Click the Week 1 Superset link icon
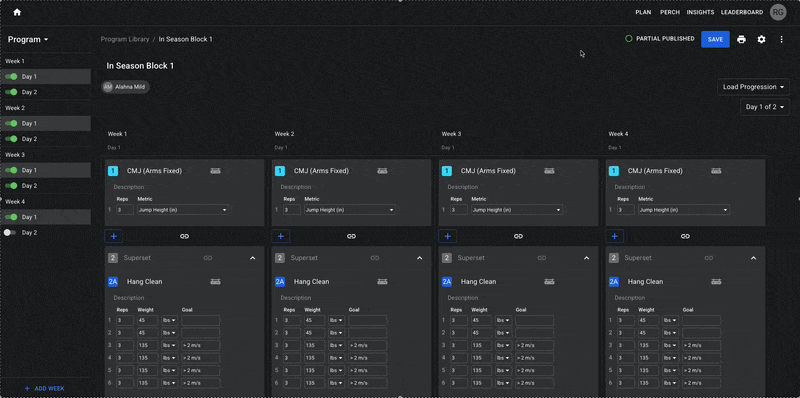This screenshot has height=398, width=800. (x=208, y=258)
